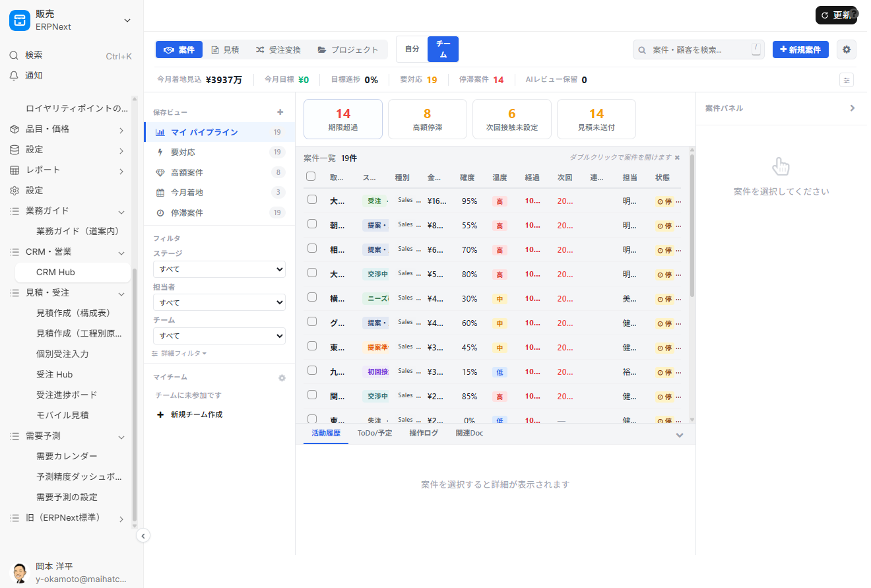Focus the 案件・顧客を検索 search field
Viewport: 871px width, 588px height.
(700, 49)
